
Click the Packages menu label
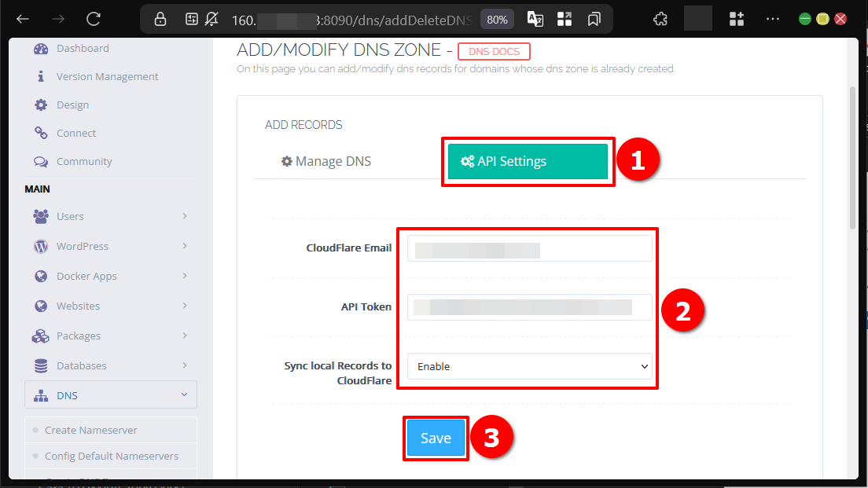[x=79, y=336]
